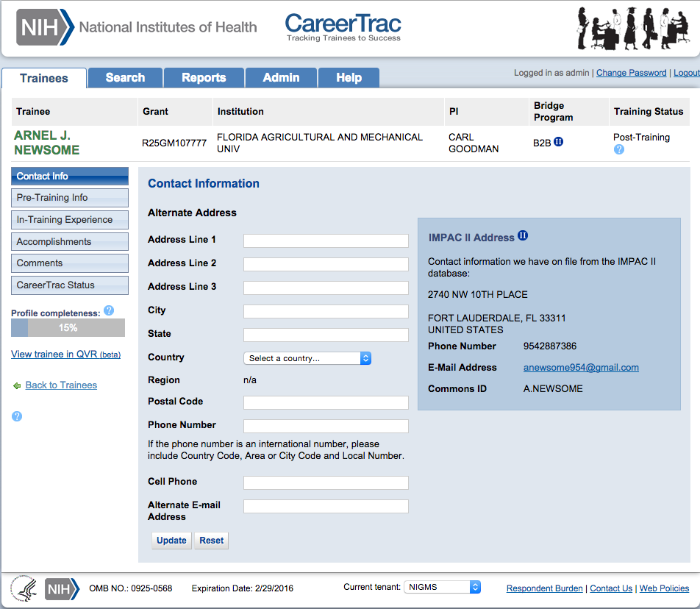Viewport: 700px width, 609px height.
Task: Open In-Training Experience section
Action: click(70, 220)
